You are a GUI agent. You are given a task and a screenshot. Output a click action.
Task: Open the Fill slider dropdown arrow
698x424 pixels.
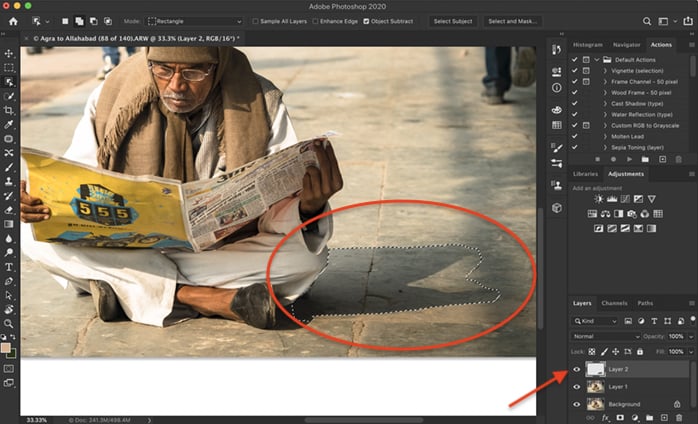(691, 352)
